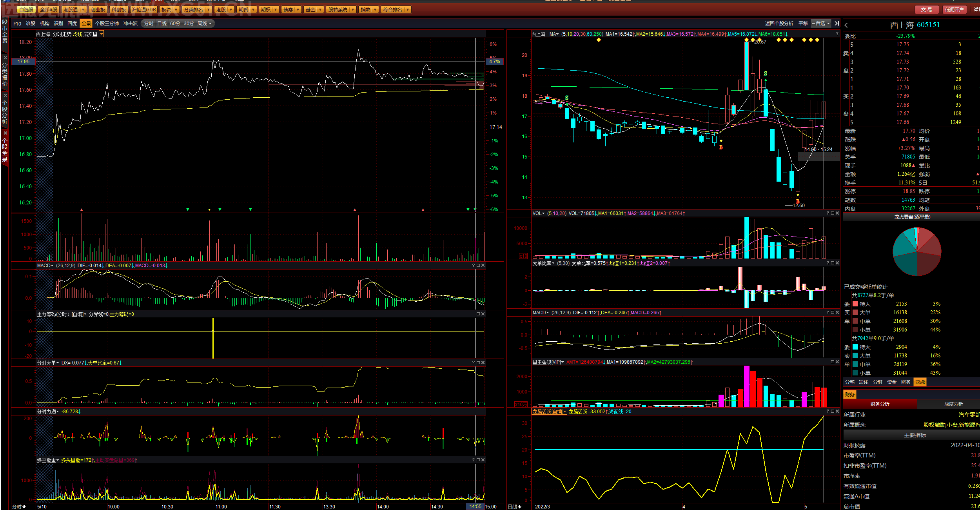Maximize the 量王叠现 indicator panel
This screenshot has width=980, height=510.
point(833,362)
